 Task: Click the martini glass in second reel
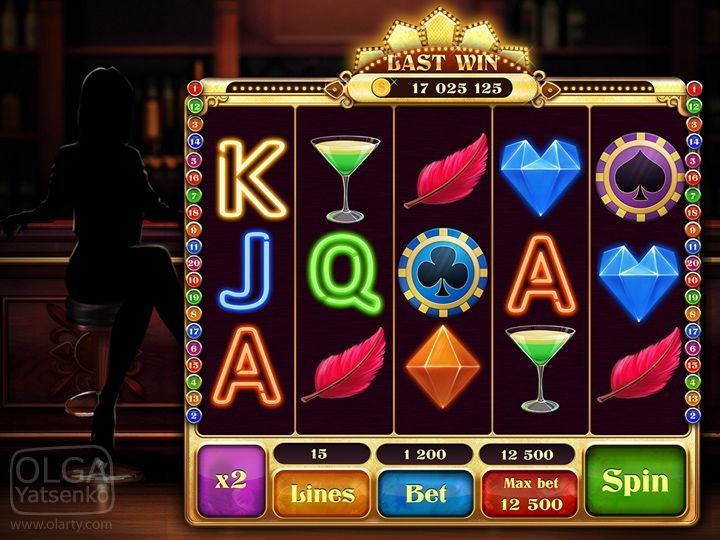point(345,179)
